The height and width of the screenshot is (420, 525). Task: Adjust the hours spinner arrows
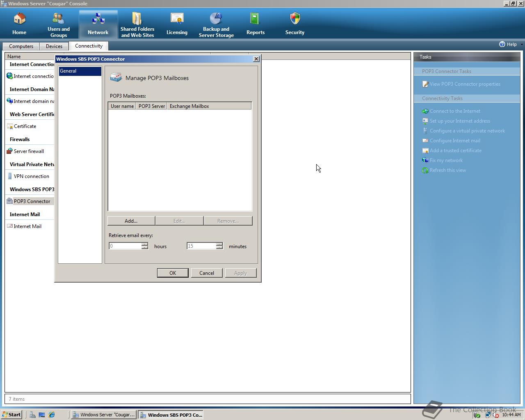click(x=144, y=246)
